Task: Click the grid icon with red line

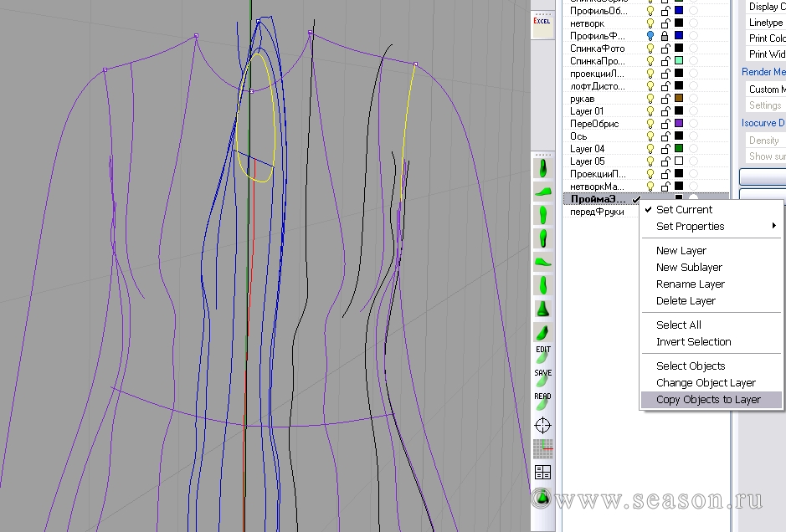Action: (x=542, y=449)
